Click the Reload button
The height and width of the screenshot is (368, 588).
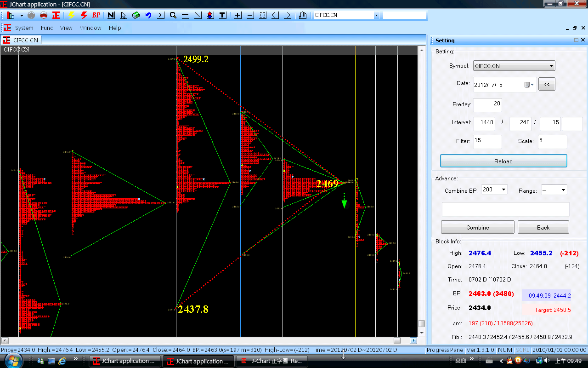click(503, 161)
